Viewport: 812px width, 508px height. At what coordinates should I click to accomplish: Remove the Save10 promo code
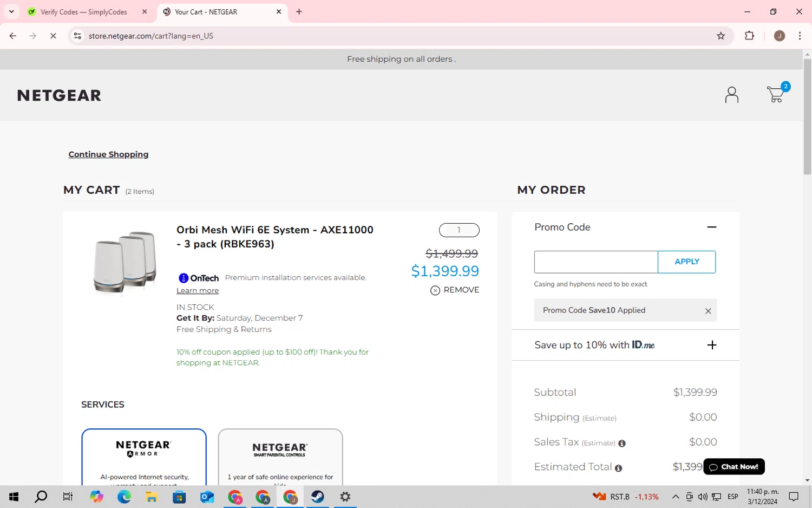coord(708,311)
